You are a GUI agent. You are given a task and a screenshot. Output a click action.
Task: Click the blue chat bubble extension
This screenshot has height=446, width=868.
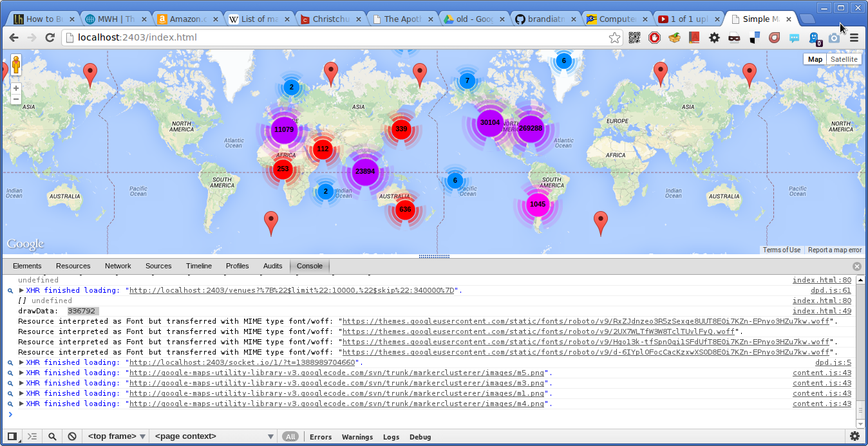[x=794, y=38]
